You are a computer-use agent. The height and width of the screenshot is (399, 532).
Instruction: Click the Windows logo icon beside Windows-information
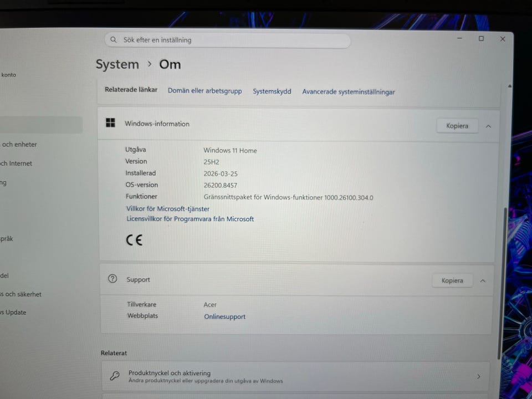tap(111, 122)
